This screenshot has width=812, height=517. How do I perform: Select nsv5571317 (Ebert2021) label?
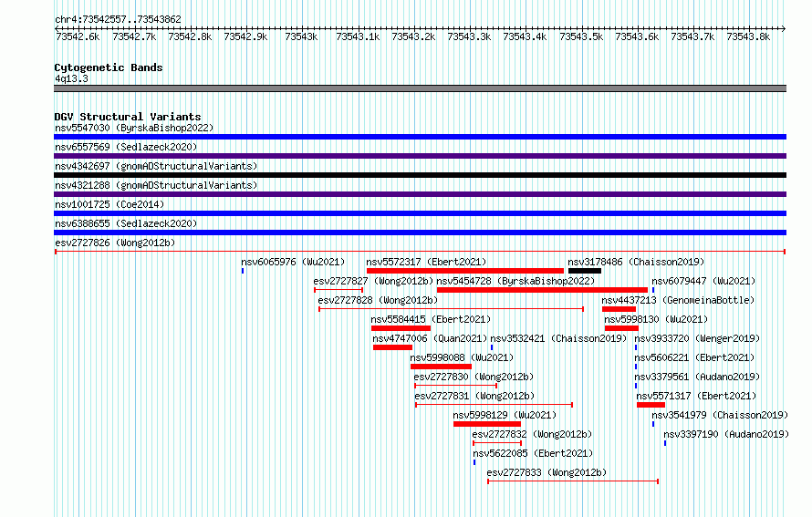[x=696, y=396]
